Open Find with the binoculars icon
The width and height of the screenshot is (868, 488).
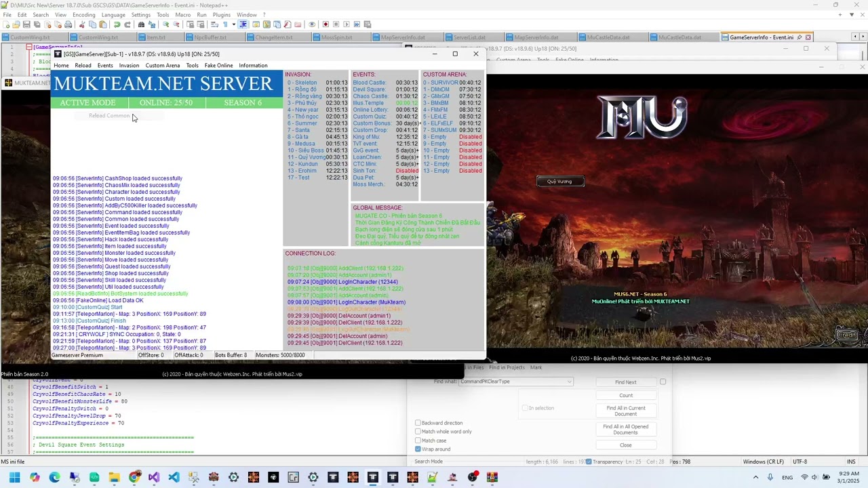coord(141,24)
